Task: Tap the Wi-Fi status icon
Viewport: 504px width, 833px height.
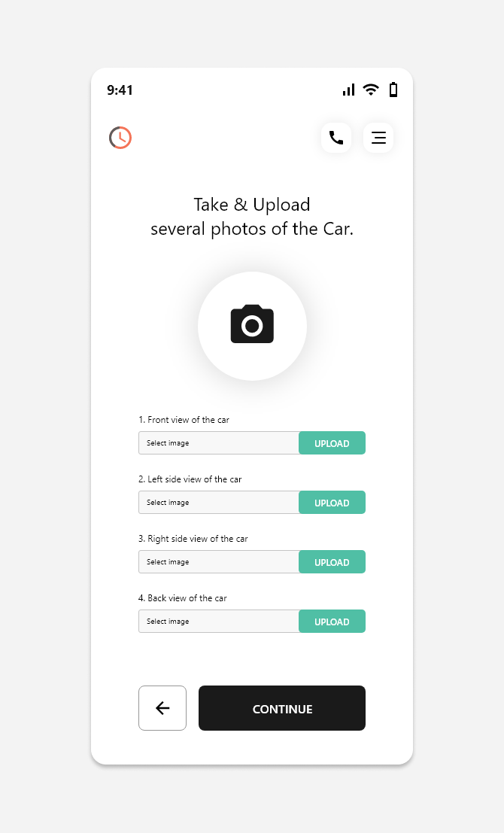Action: click(x=371, y=90)
